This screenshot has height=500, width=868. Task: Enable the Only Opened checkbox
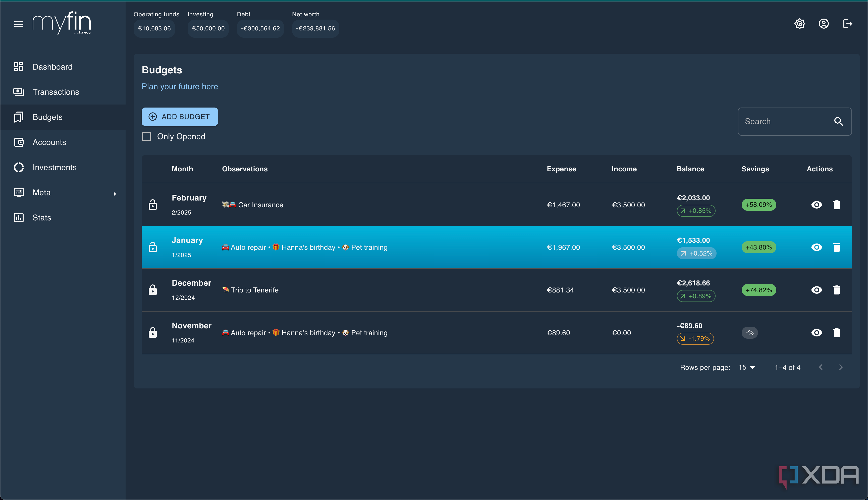pyautogui.click(x=147, y=137)
